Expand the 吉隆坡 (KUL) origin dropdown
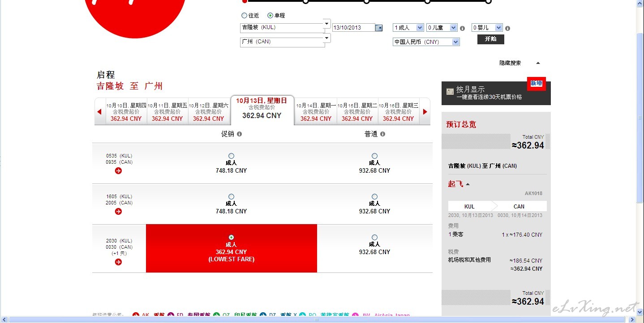 tap(327, 24)
